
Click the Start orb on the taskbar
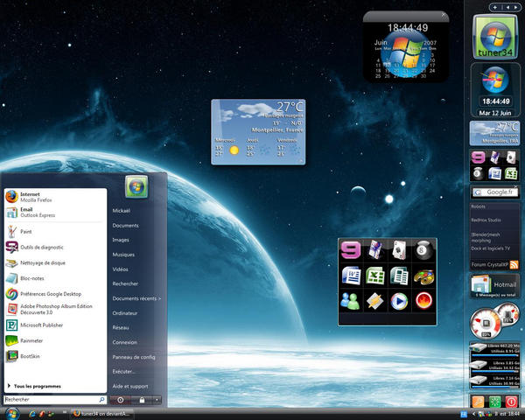point(12,414)
